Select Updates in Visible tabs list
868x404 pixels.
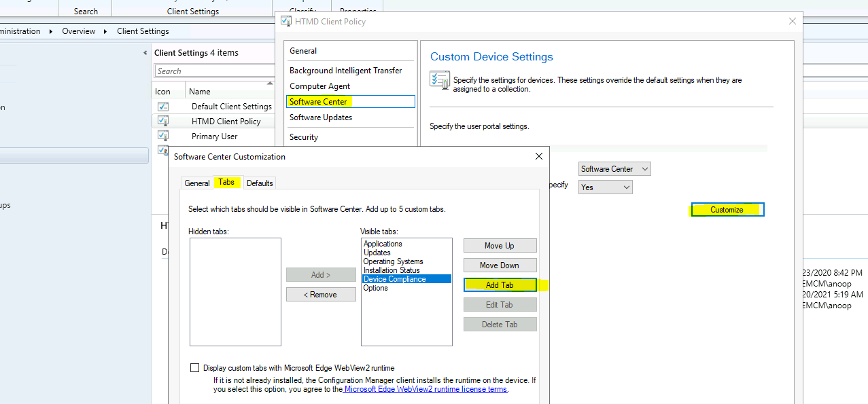(x=406, y=253)
